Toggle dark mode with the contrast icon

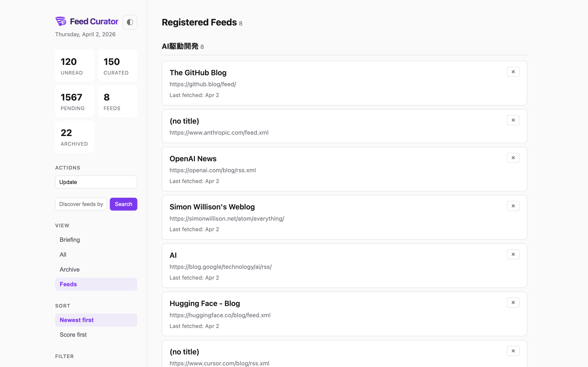click(x=130, y=22)
